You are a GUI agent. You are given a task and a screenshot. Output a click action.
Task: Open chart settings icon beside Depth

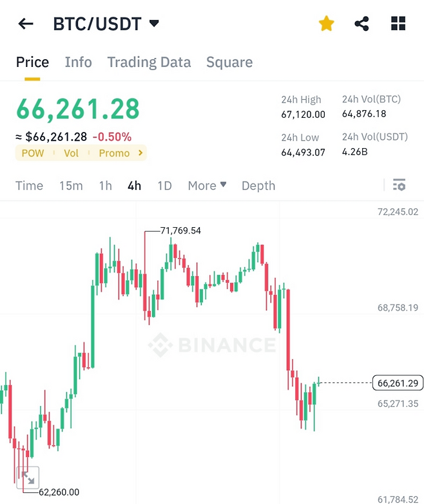399,185
